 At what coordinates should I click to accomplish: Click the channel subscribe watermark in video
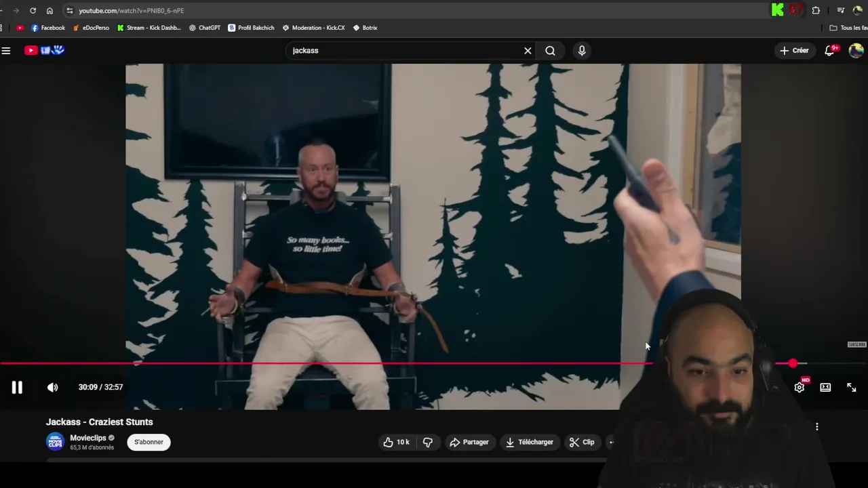[857, 344]
